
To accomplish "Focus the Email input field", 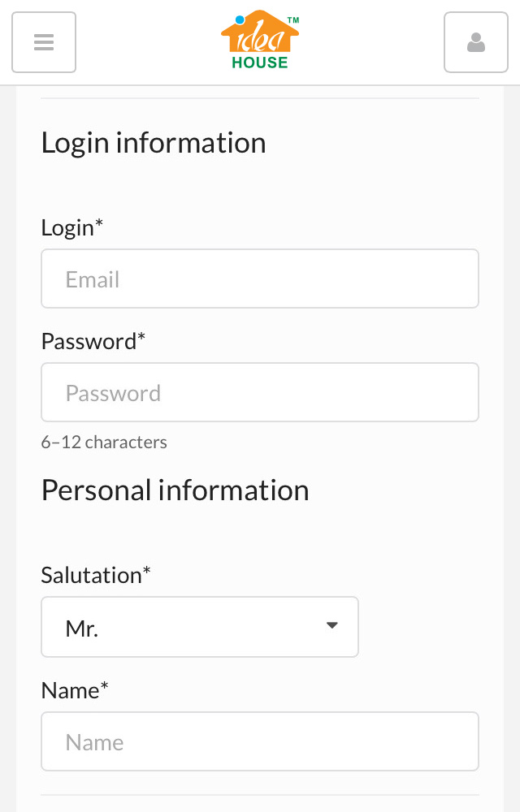I will coord(260,279).
